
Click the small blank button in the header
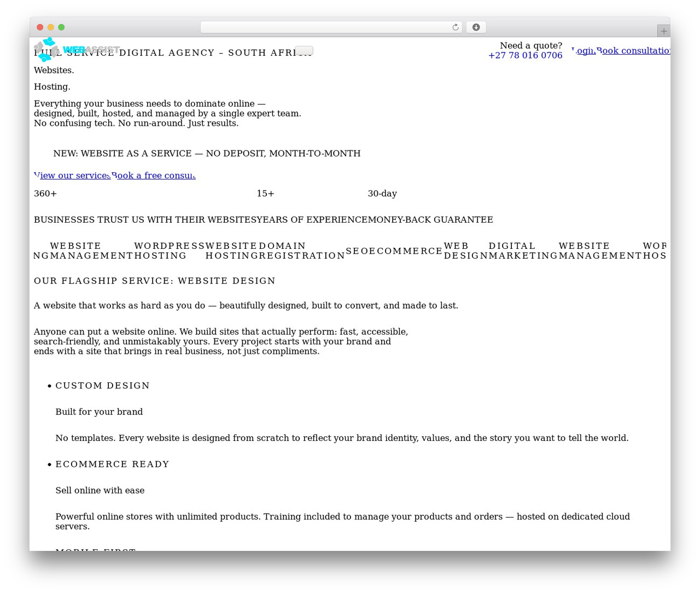point(304,50)
